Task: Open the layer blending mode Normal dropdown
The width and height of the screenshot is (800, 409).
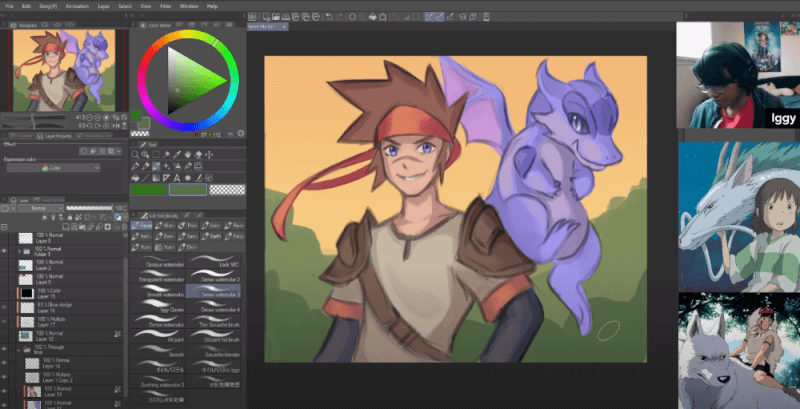Action: click(41, 208)
